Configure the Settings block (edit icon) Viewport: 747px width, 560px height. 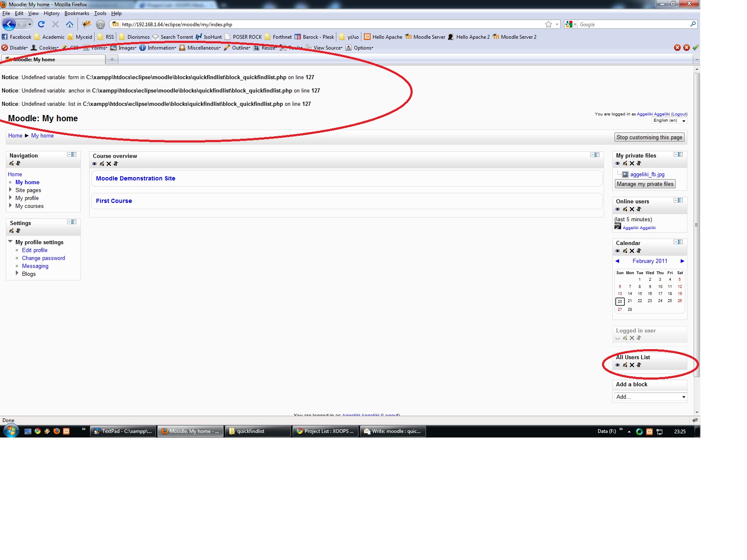click(11, 231)
